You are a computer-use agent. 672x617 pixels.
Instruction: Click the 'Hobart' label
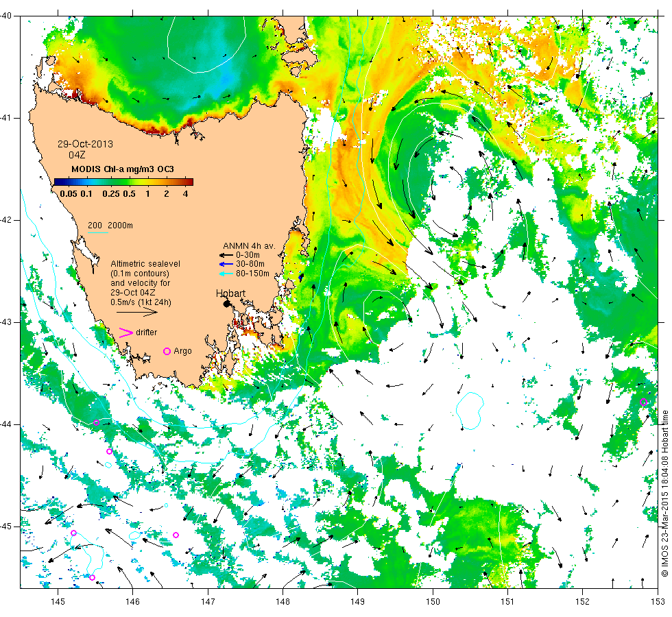point(230,293)
